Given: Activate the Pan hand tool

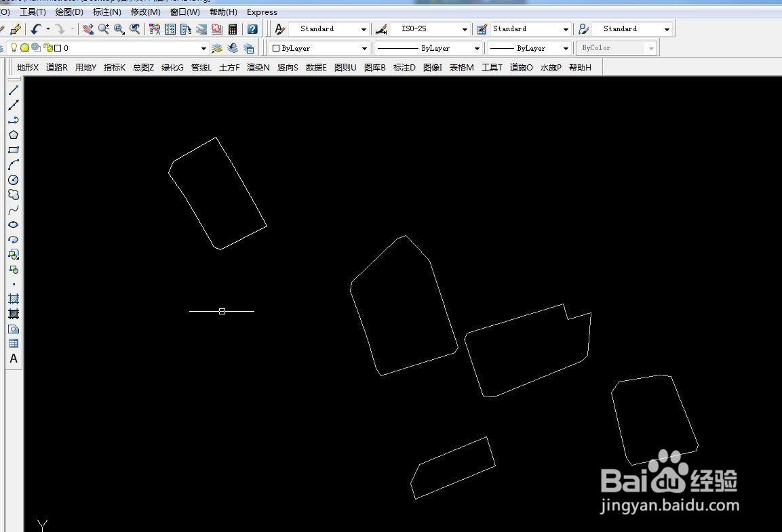Looking at the screenshot, I should [x=87, y=29].
